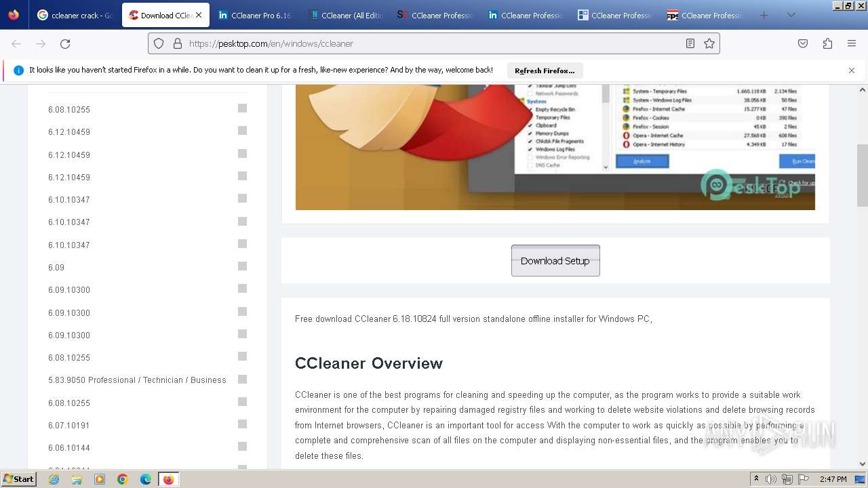This screenshot has height=488, width=868.
Task: Open version 6.06.10144 in the sidebar
Action: pos(69,447)
